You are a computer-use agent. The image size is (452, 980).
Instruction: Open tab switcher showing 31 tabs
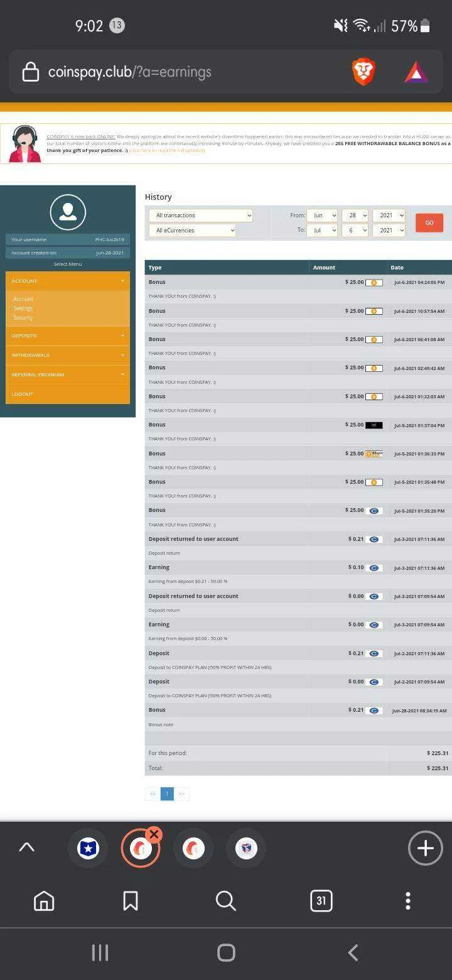[321, 901]
